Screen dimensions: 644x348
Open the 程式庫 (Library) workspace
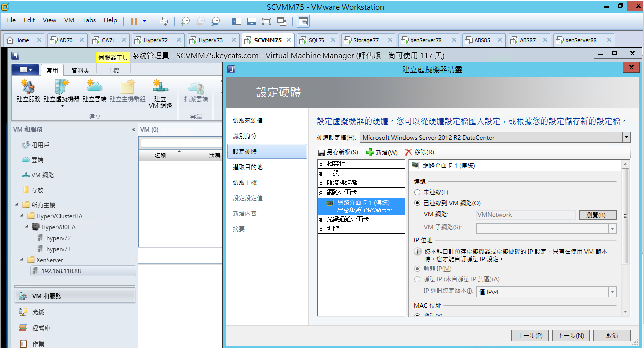(75, 328)
